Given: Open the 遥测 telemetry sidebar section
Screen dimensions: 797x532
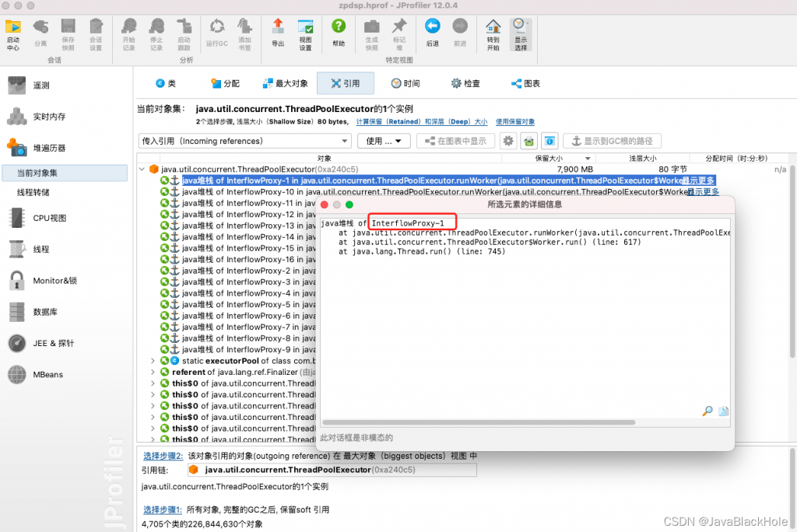Looking at the screenshot, I should click(x=29, y=86).
